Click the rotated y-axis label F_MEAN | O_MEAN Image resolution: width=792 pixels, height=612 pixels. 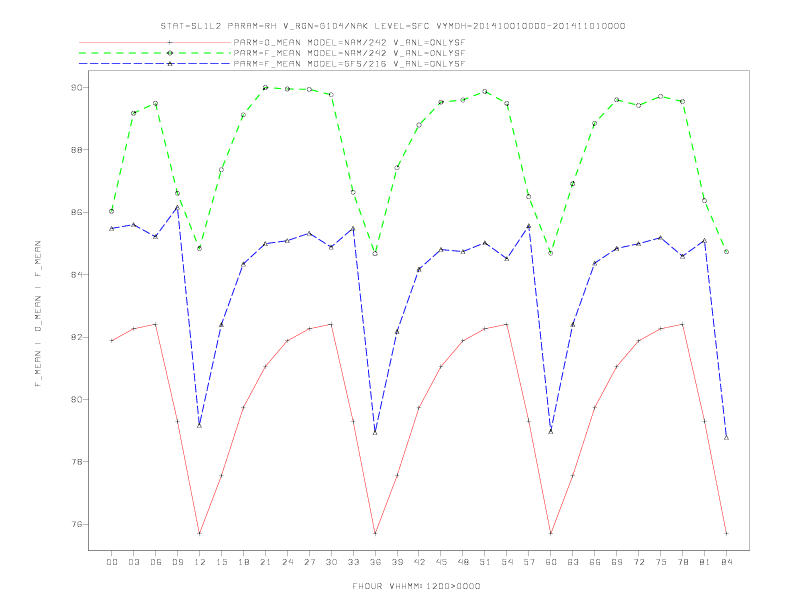(x=38, y=314)
